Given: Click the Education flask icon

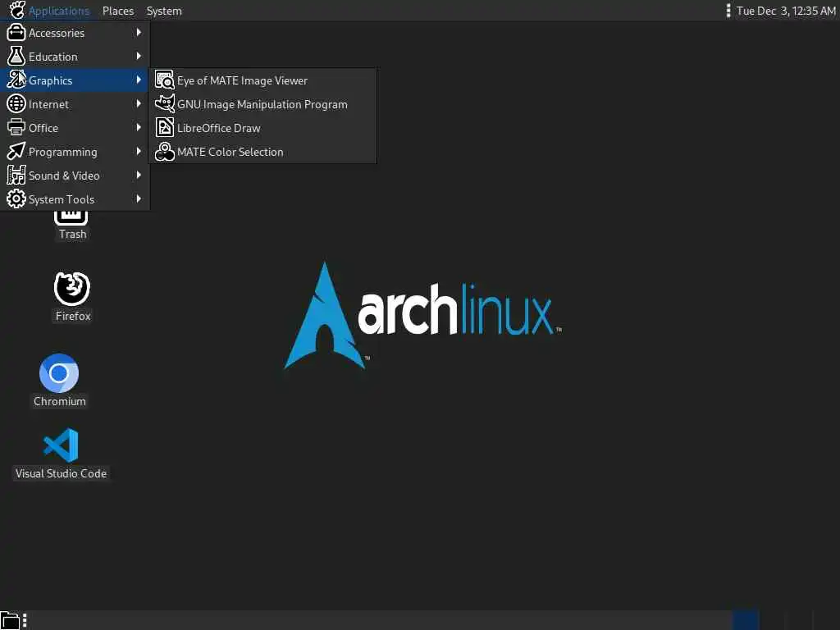Looking at the screenshot, I should click(x=16, y=57).
